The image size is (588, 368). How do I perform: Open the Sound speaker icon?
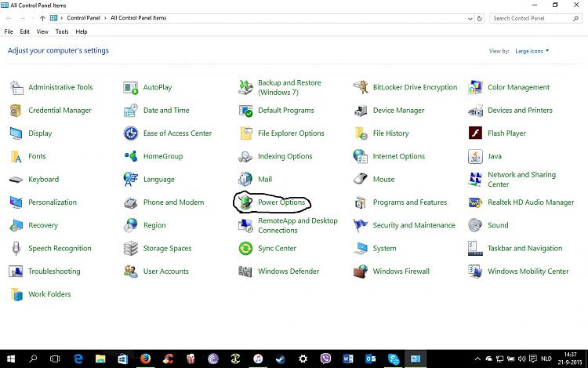(475, 225)
